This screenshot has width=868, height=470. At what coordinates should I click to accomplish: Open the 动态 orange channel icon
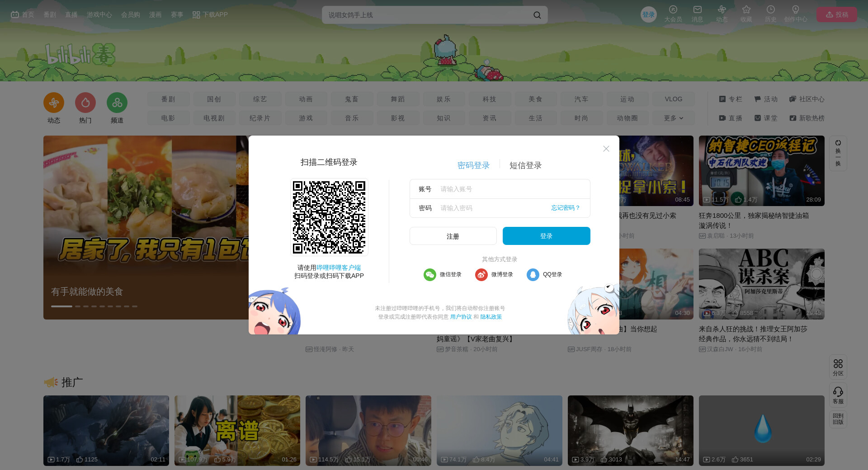(54, 103)
